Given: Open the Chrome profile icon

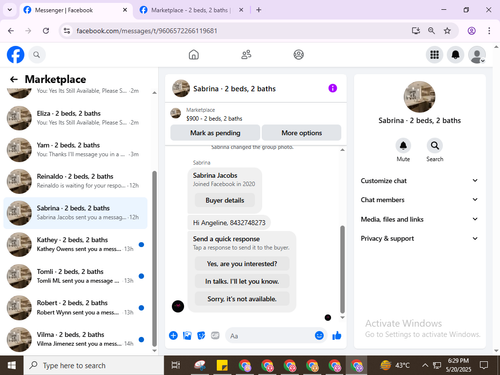Looking at the screenshot, I should (x=471, y=31).
